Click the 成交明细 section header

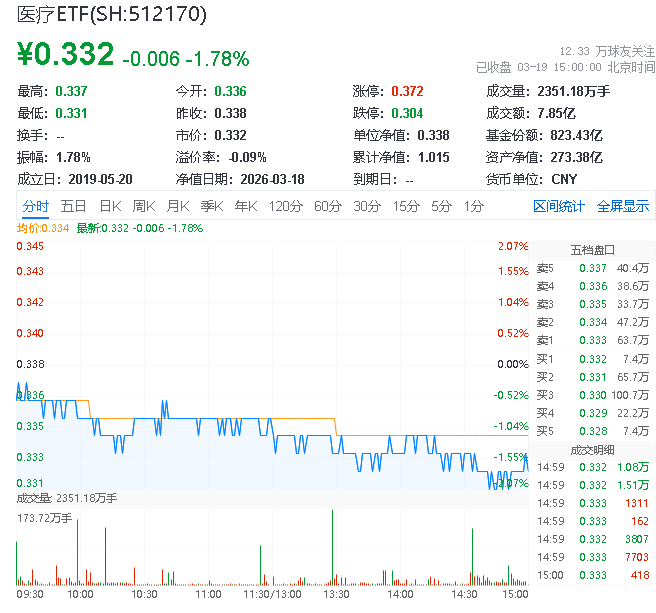coord(592,449)
